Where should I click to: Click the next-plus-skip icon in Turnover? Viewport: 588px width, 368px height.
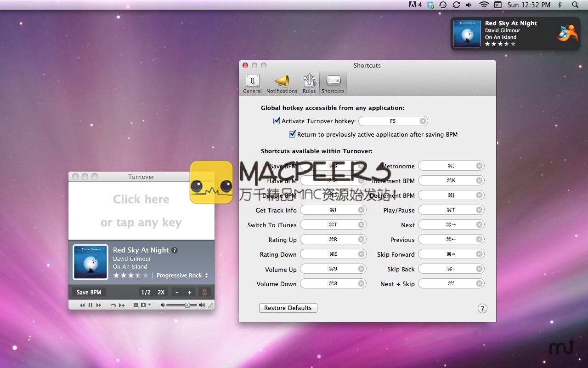(x=122, y=305)
